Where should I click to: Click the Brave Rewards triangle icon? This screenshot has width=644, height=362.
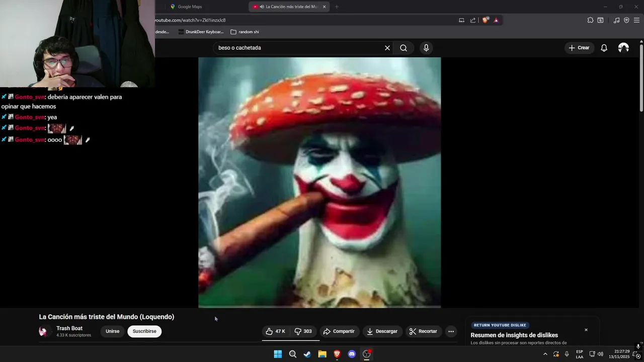pyautogui.click(x=496, y=20)
